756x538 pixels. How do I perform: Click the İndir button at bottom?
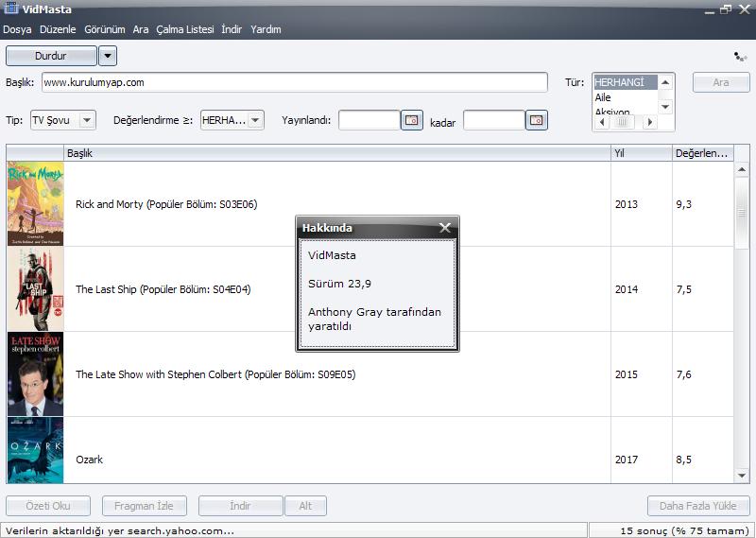(241, 506)
